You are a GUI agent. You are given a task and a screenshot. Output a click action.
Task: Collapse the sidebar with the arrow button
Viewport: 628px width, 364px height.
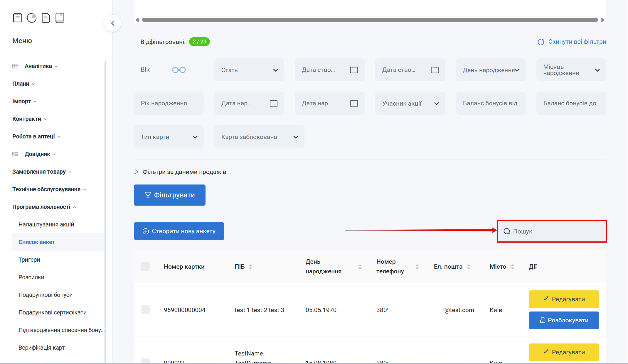point(112,23)
